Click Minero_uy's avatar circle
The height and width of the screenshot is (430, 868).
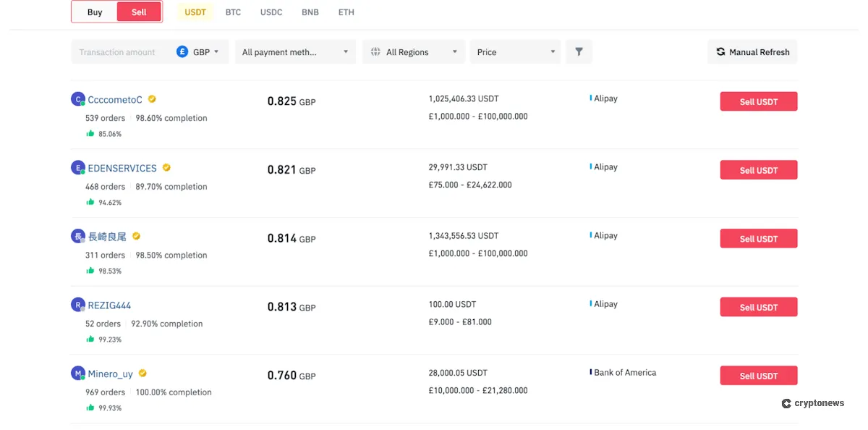78,373
